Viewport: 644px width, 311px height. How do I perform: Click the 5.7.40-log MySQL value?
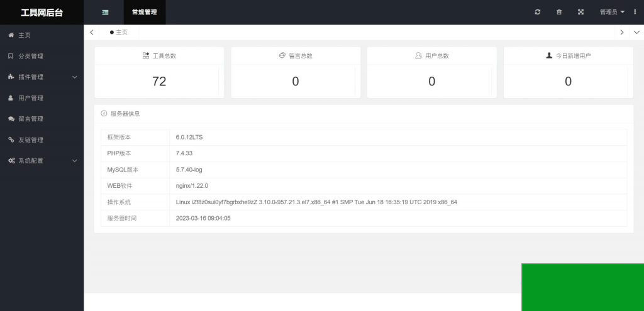coord(189,170)
